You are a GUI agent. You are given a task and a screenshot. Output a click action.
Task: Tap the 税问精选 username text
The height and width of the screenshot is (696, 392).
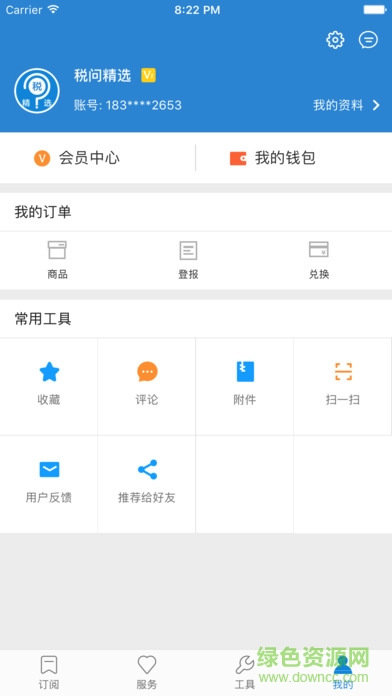pos(103,75)
